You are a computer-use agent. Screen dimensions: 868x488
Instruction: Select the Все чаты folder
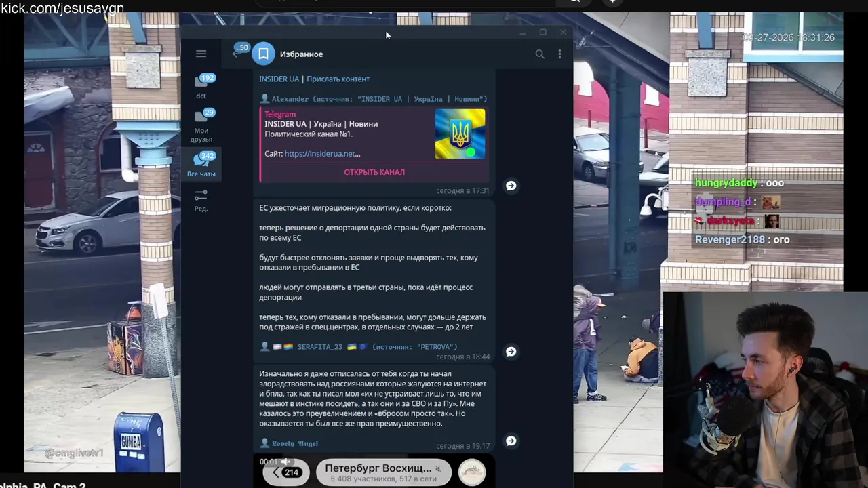(201, 165)
